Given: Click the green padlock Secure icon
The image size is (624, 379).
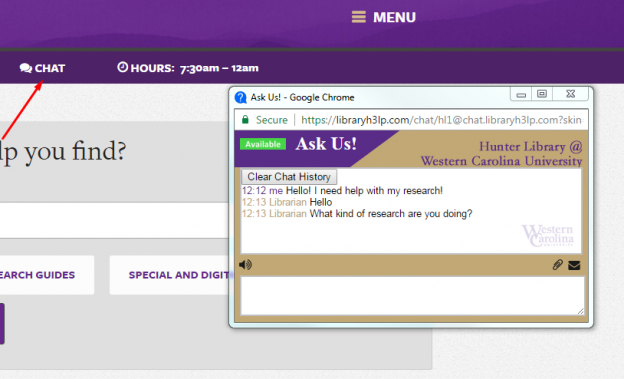Looking at the screenshot, I should 245,119.
